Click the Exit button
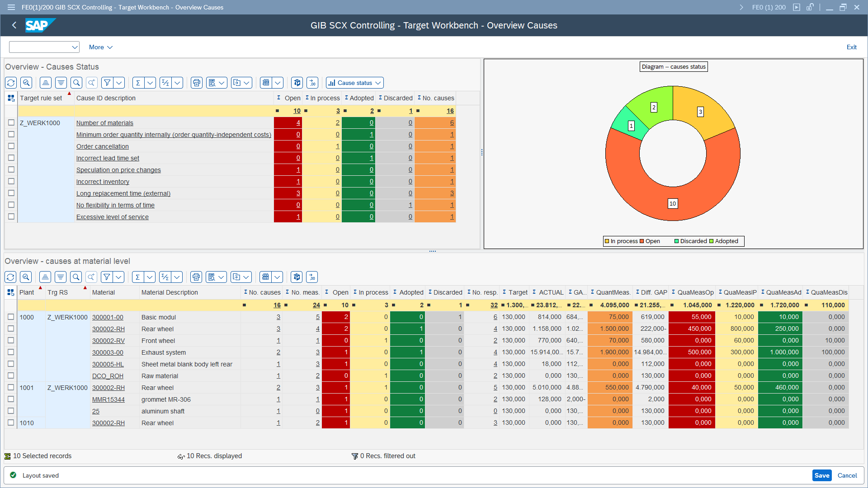The width and height of the screenshot is (868, 488). (x=851, y=47)
